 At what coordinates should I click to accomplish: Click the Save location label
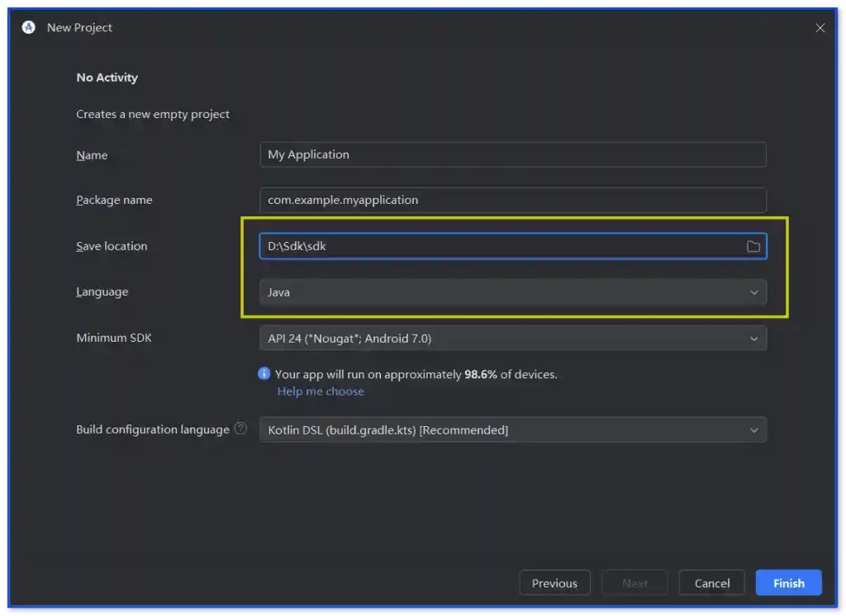coord(112,246)
